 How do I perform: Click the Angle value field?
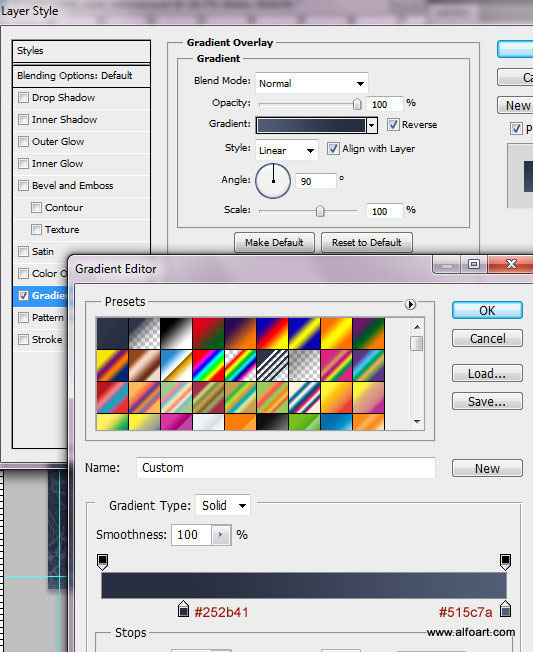[316, 181]
